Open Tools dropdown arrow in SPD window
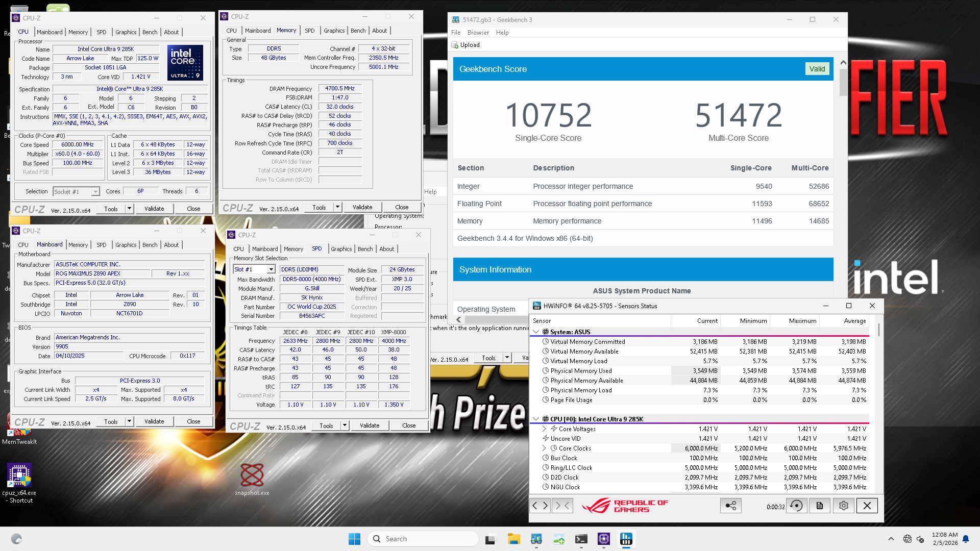980x551 pixels. [345, 425]
